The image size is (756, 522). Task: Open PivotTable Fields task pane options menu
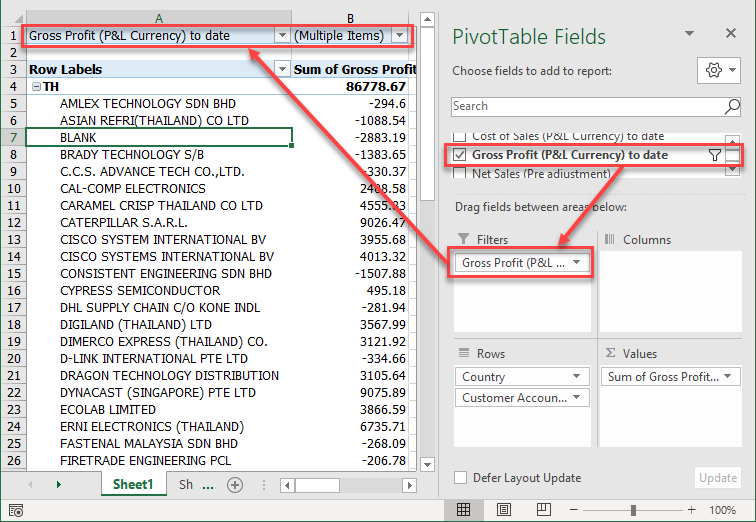pos(689,36)
